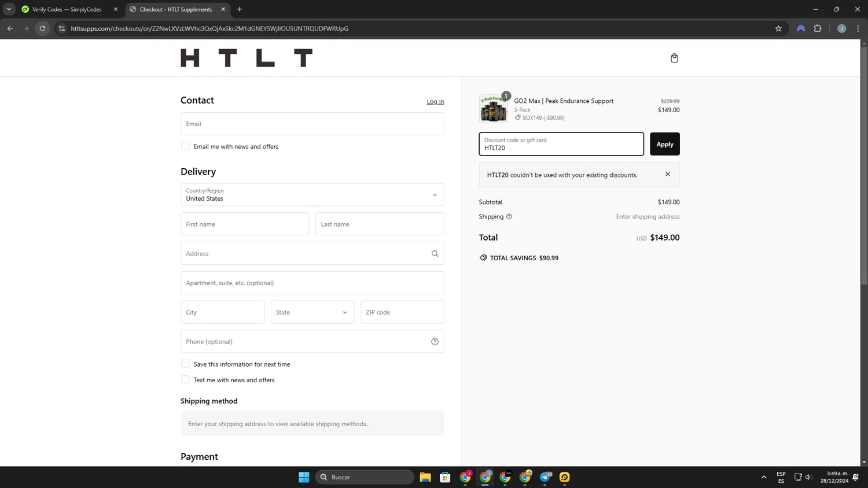Click the First name field
The height and width of the screenshot is (488, 868).
coord(245,224)
